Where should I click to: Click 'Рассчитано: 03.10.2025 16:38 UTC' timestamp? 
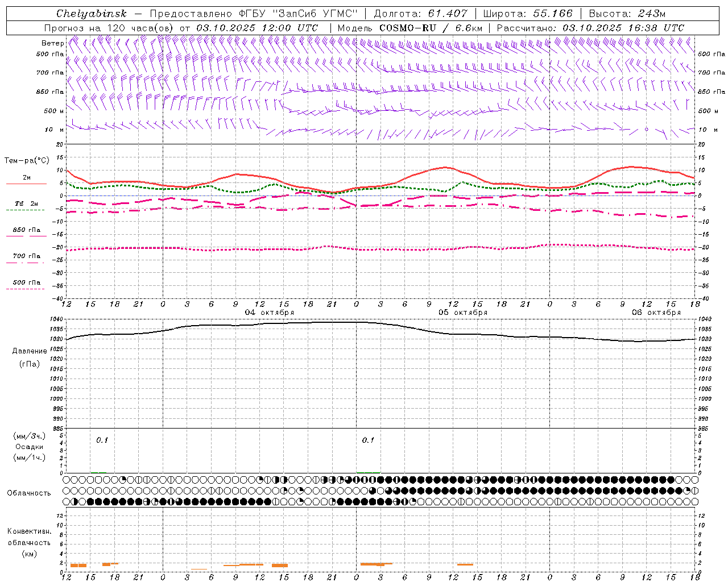coord(590,28)
